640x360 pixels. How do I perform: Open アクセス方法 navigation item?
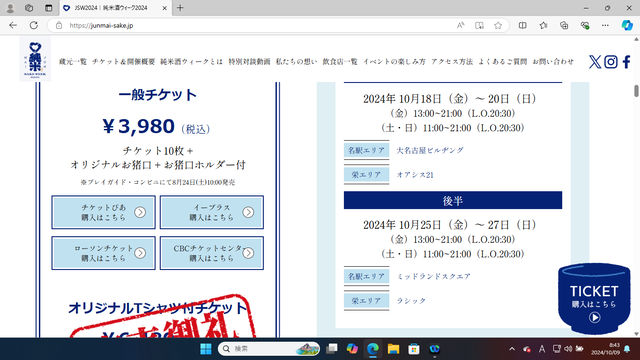tap(452, 62)
